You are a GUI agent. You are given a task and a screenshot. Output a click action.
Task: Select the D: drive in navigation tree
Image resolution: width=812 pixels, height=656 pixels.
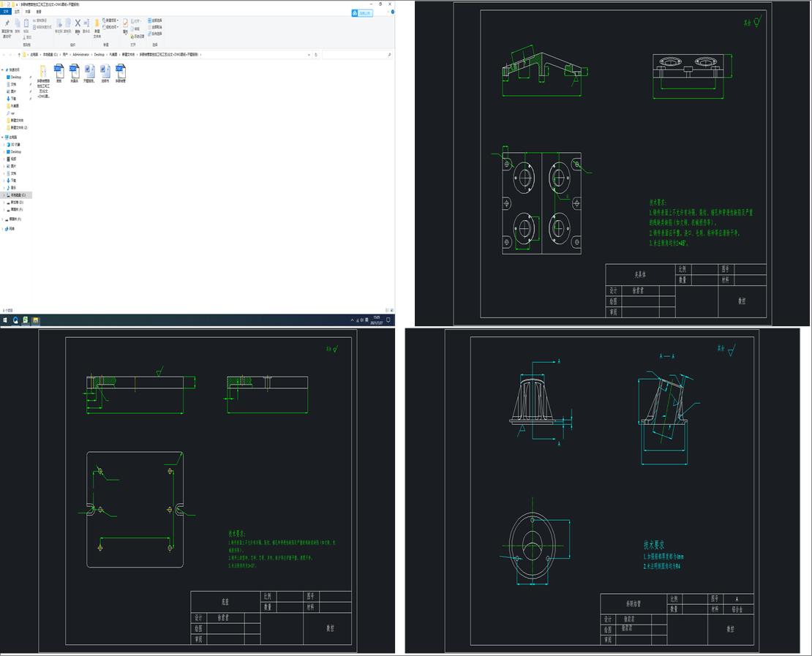click(x=16, y=203)
